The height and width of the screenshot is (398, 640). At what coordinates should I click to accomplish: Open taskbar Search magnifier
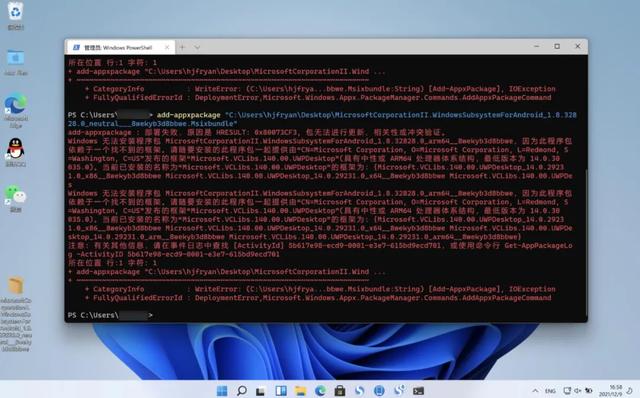pyautogui.click(x=242, y=391)
